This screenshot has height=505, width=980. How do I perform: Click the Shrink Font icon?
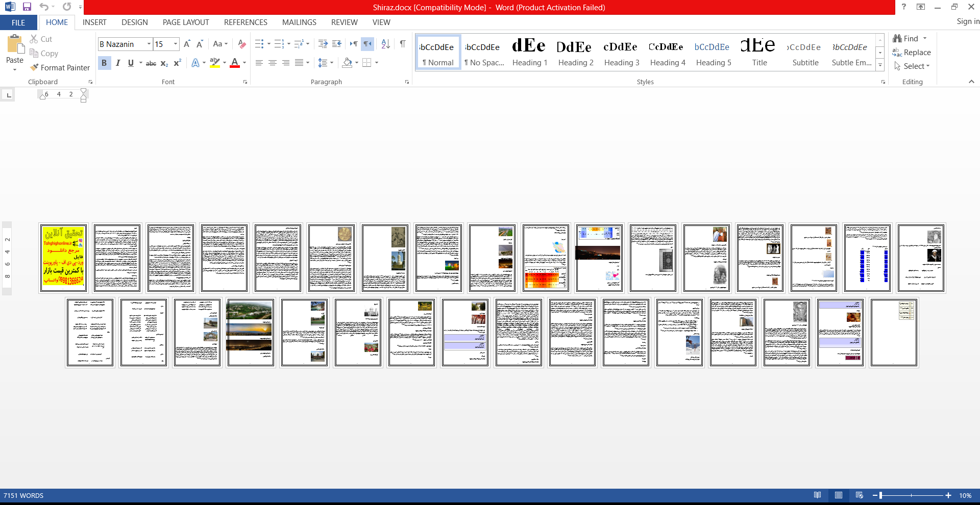point(200,44)
